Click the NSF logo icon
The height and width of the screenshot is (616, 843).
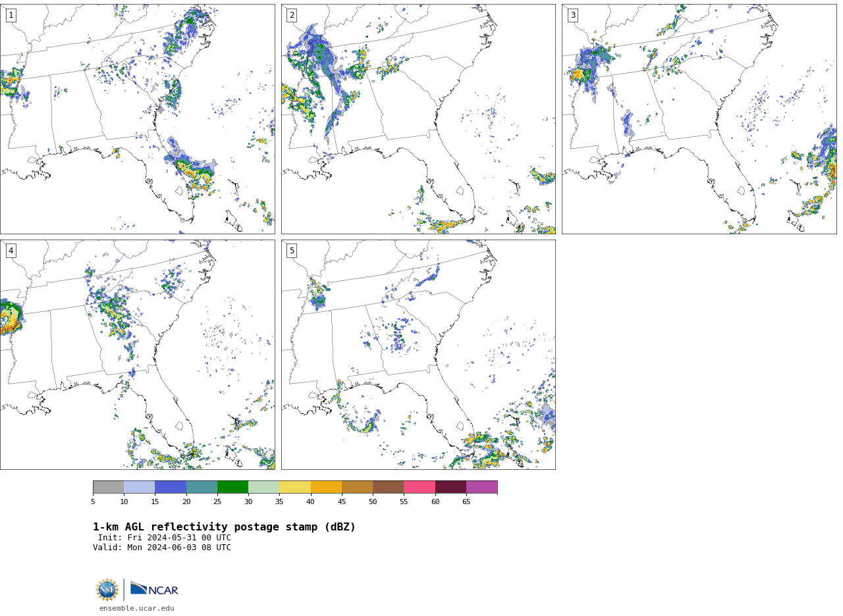[107, 590]
